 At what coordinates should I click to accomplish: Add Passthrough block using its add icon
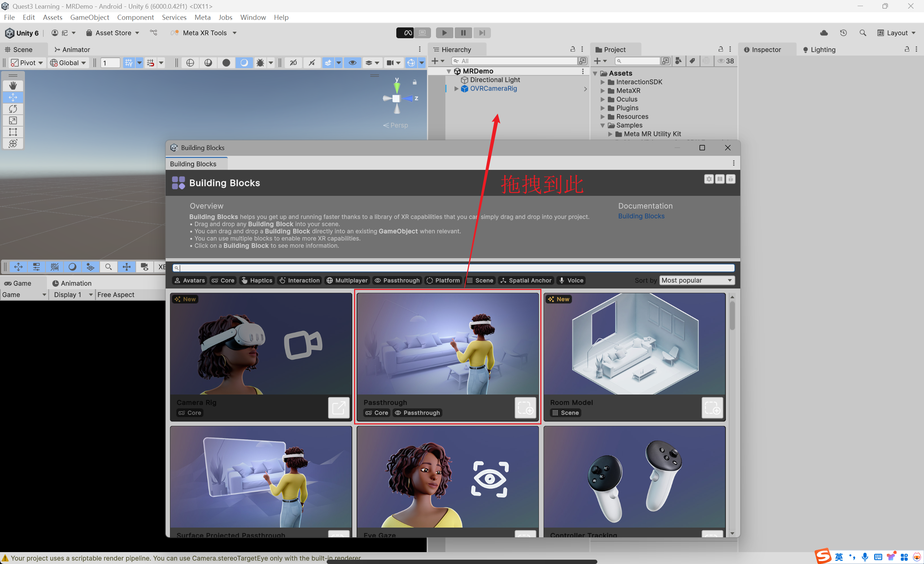[x=525, y=408]
